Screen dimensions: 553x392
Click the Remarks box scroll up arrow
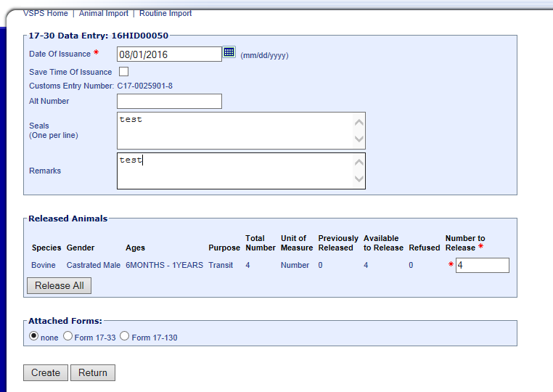(359, 163)
